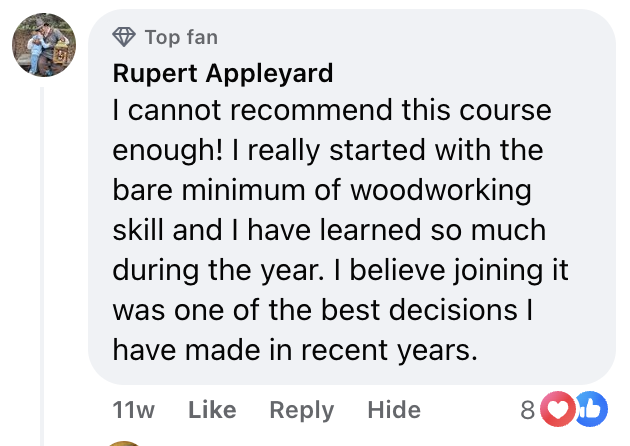Hide Rupert Appleyard's comment
Viewport: 630px width, 446px height.
click(393, 410)
